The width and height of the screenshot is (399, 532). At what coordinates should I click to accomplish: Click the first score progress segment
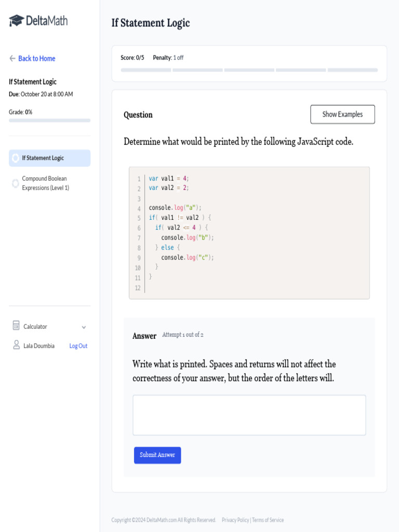145,70
